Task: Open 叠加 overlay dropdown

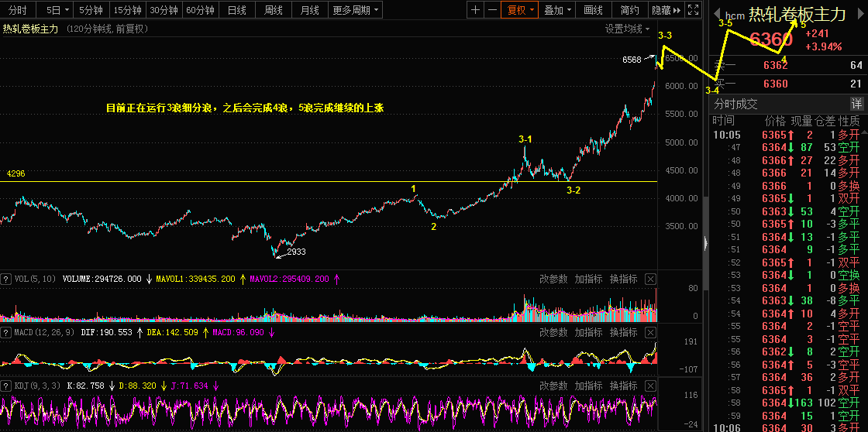Action: (x=557, y=9)
